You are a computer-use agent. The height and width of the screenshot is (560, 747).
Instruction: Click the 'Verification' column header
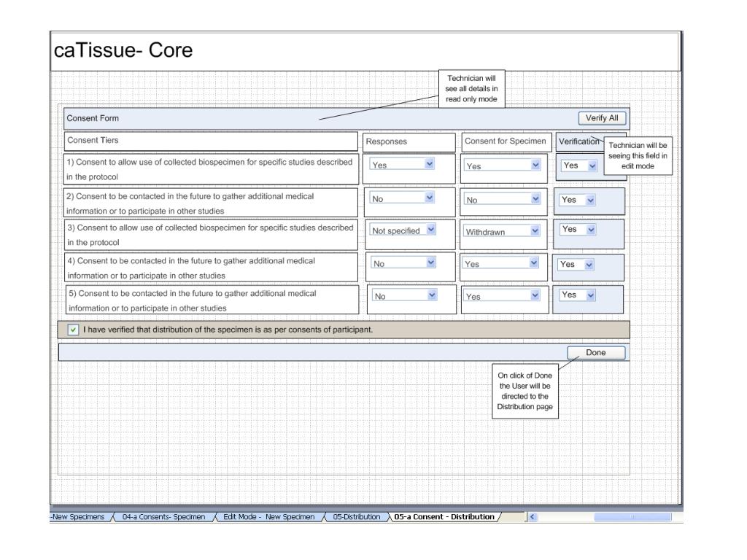coord(578,141)
